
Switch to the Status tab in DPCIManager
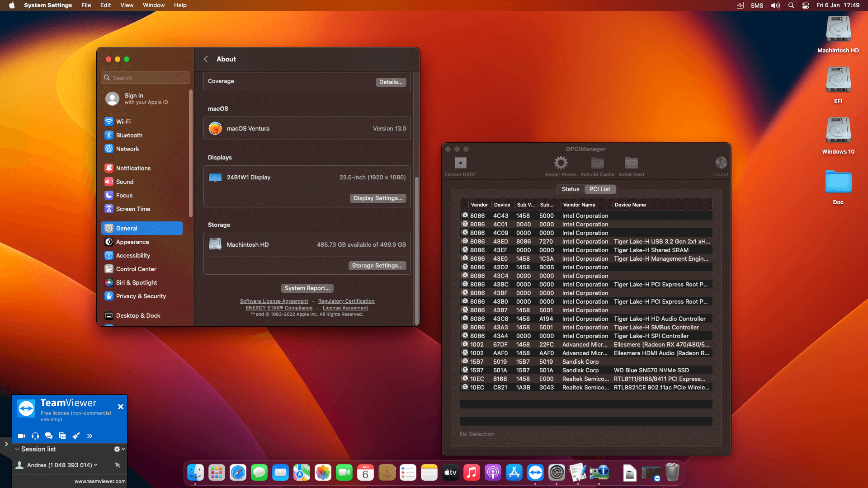570,189
